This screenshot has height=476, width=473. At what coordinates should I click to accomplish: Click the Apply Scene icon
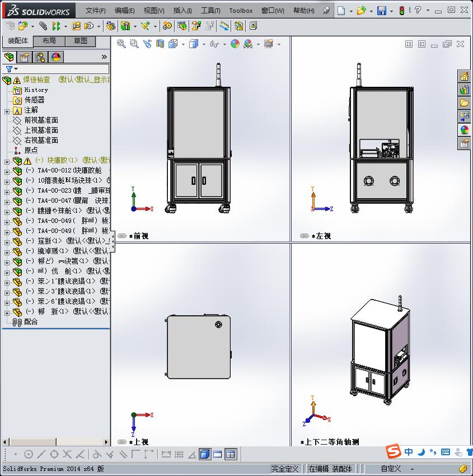[248, 44]
